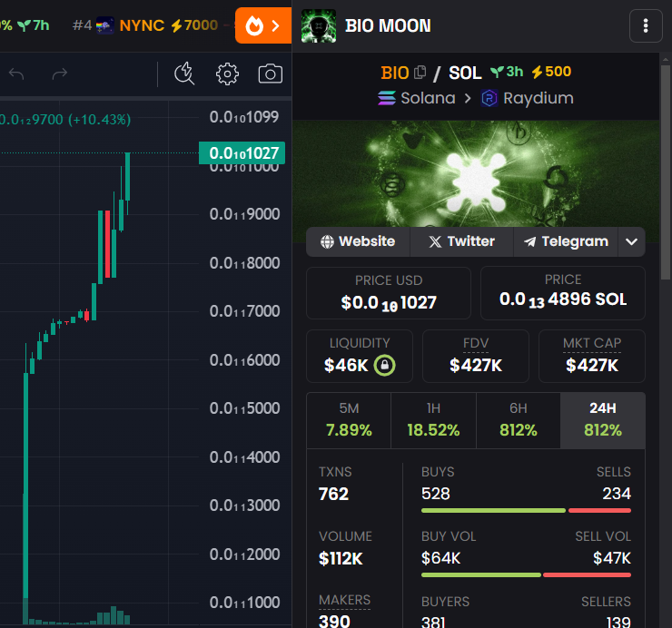This screenshot has height=628, width=672.
Task: Click the 3h pair age sprout badge
Action: 507,72
